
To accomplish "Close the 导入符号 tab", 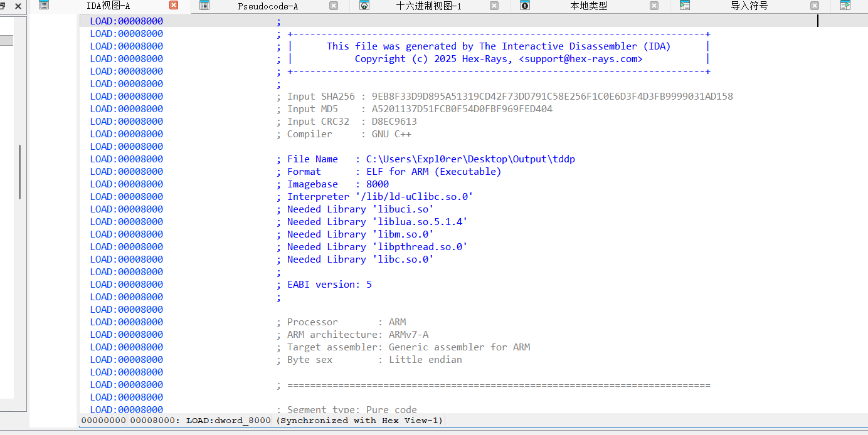I will tap(815, 6).
